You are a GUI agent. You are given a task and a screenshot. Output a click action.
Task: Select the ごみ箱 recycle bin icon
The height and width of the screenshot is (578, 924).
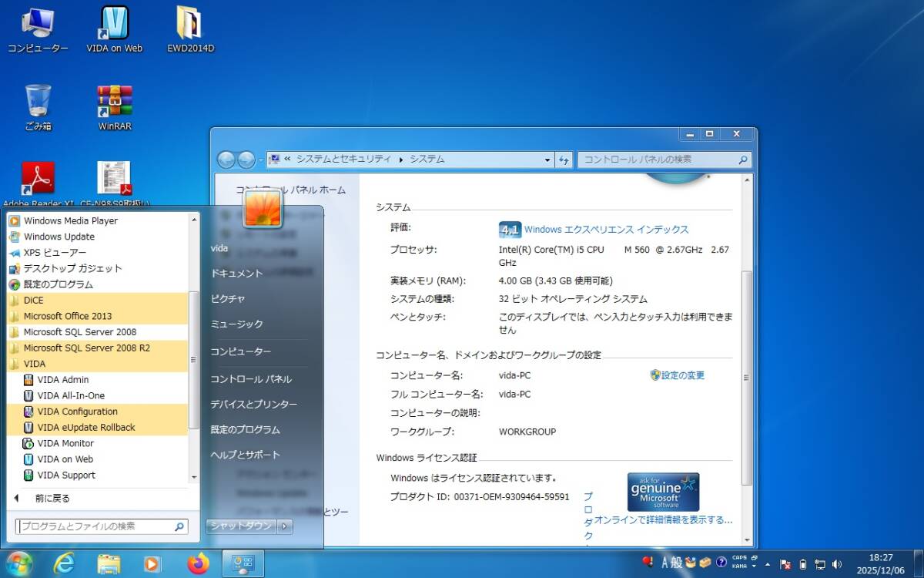pos(38,107)
